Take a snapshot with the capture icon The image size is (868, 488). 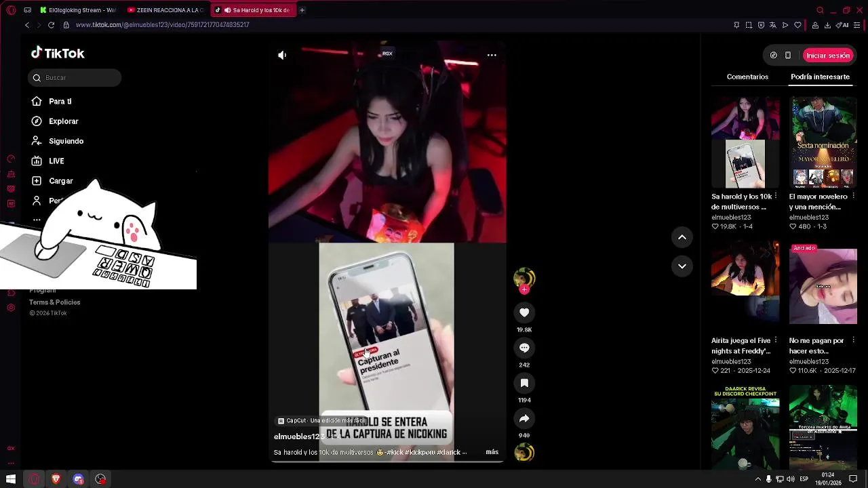[749, 25]
